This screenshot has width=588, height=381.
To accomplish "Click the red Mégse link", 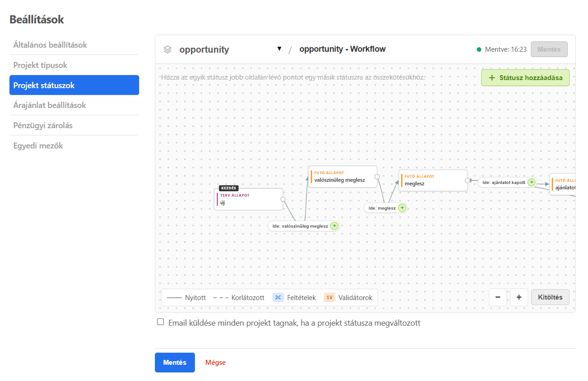I will pyautogui.click(x=215, y=363).
